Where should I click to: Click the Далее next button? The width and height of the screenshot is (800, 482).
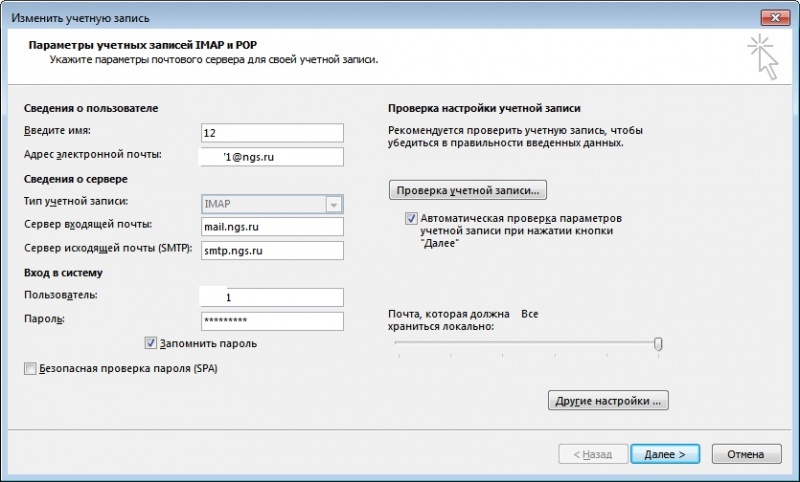pyautogui.click(x=665, y=454)
